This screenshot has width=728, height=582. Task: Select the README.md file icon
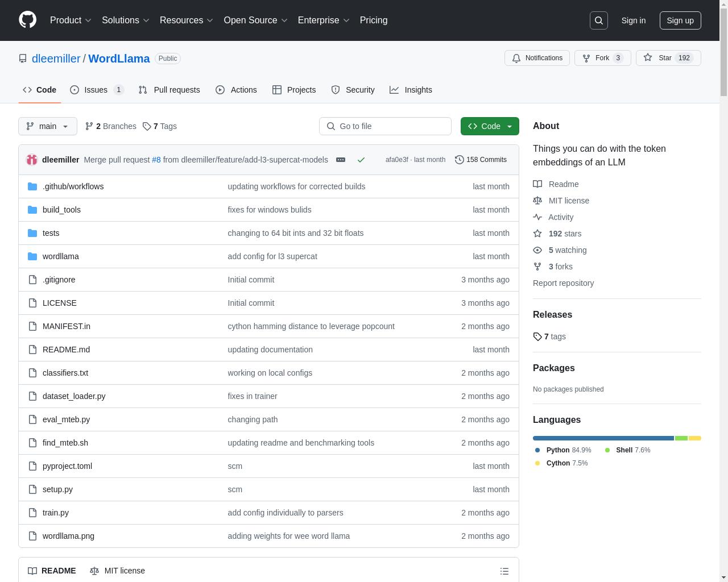(32, 350)
